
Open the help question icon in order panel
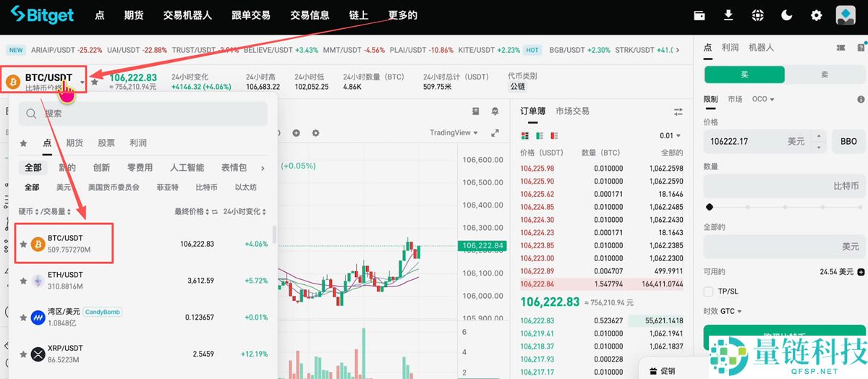(861, 48)
